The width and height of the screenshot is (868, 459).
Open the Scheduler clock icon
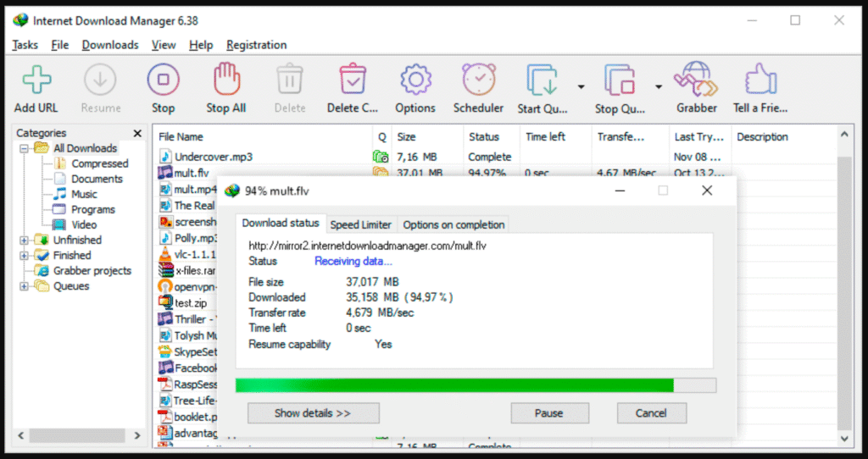478,80
